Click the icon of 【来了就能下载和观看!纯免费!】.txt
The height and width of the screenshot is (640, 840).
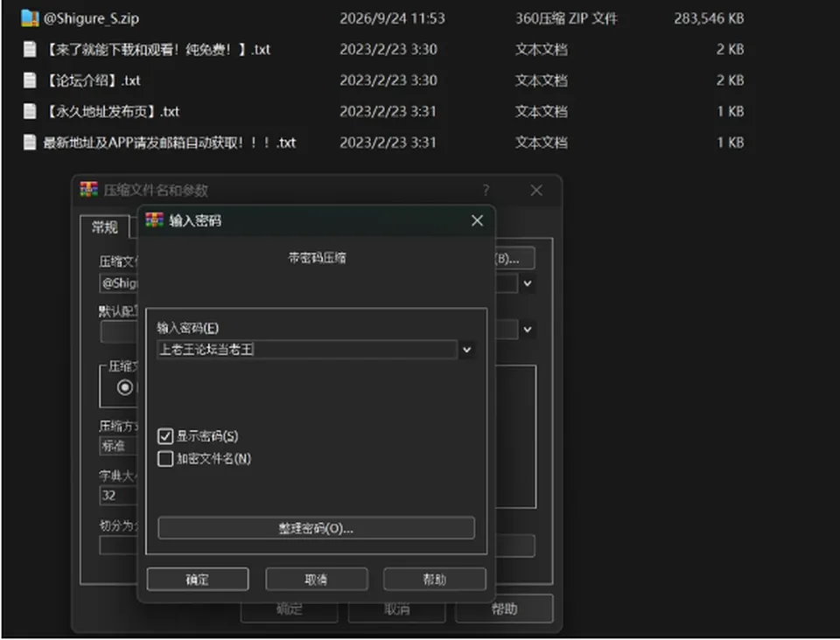pyautogui.click(x=30, y=49)
